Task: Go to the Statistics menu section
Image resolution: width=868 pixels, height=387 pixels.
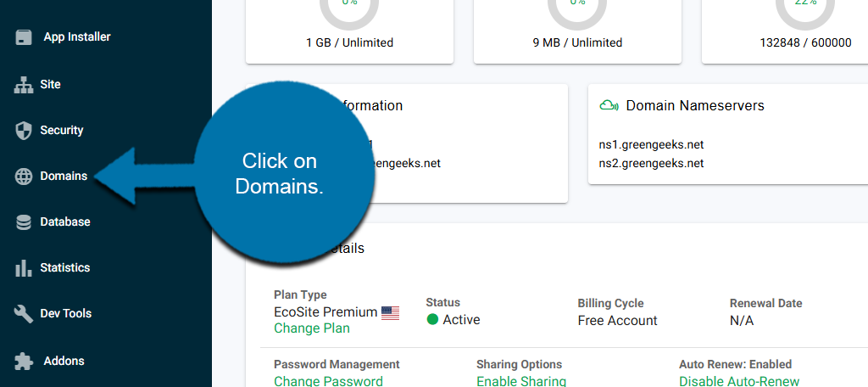Action: pyautogui.click(x=65, y=268)
